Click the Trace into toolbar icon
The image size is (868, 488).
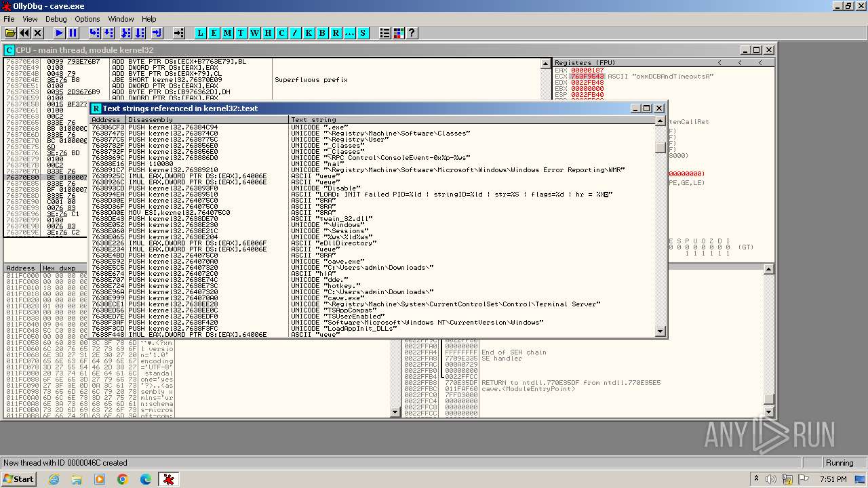pyautogui.click(x=126, y=33)
